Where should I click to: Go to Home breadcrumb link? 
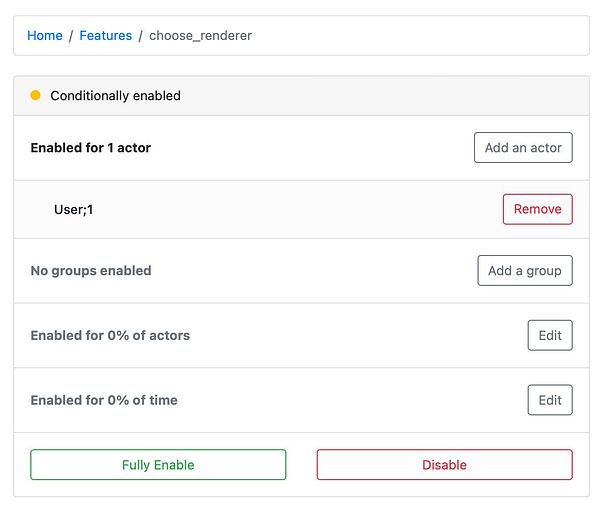[45, 36]
